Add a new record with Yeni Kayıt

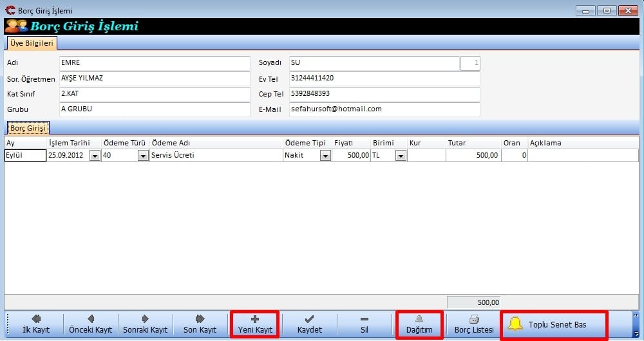click(255, 324)
